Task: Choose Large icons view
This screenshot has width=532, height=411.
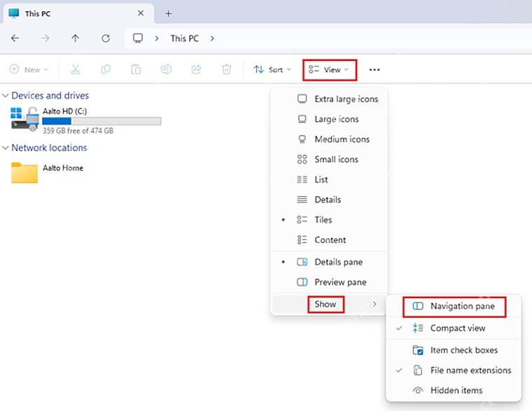Action: (x=329, y=119)
